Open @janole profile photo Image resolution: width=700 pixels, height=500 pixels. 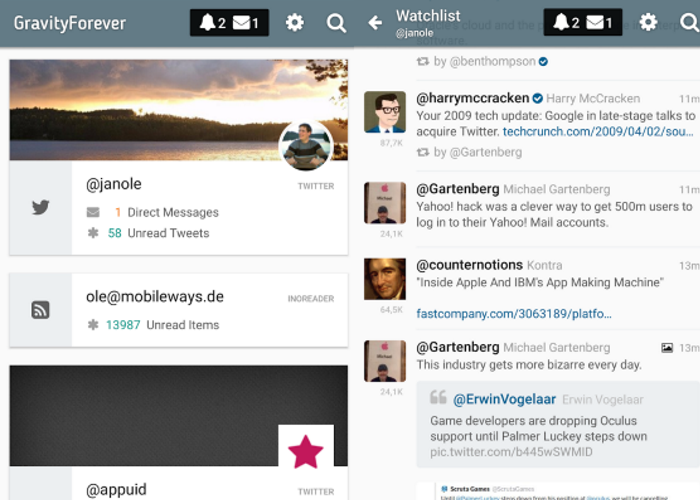click(x=305, y=148)
